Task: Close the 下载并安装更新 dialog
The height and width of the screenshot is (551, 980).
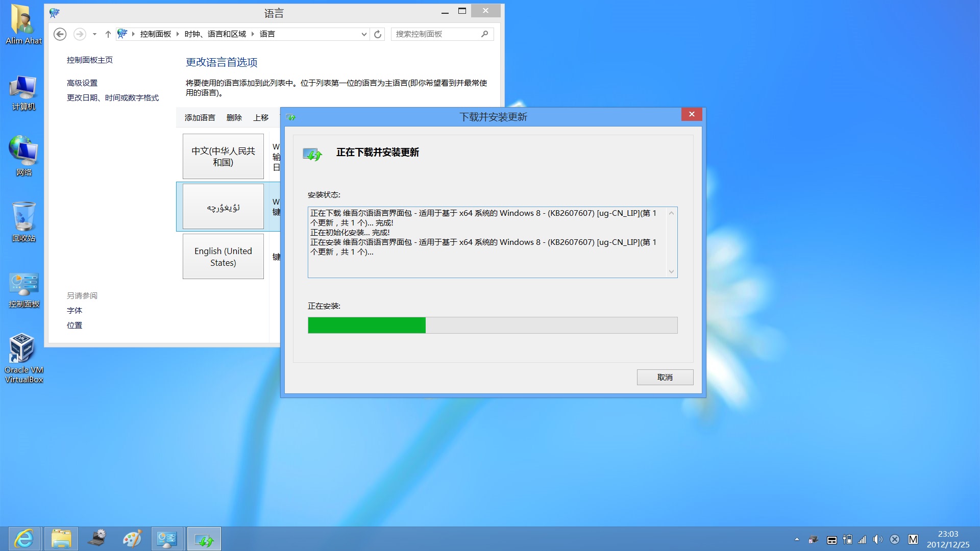Action: coord(692,114)
